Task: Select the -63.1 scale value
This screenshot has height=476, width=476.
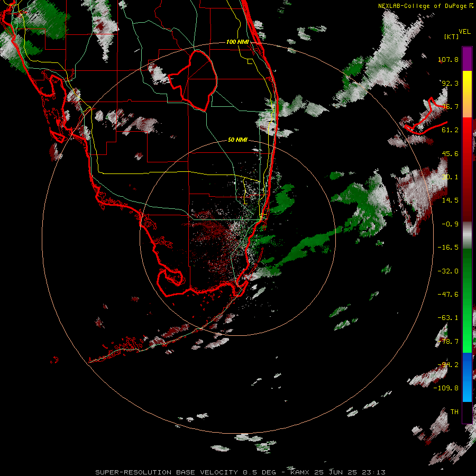Action: click(x=448, y=318)
